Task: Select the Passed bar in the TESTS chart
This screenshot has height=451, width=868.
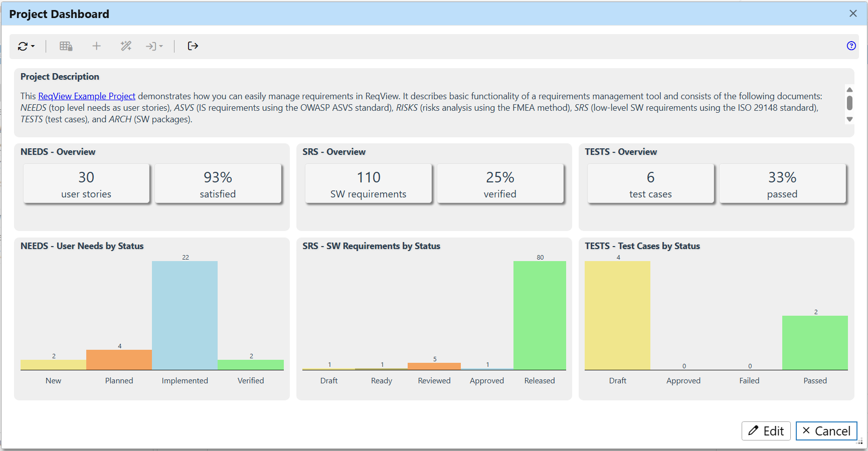Action: (814, 342)
